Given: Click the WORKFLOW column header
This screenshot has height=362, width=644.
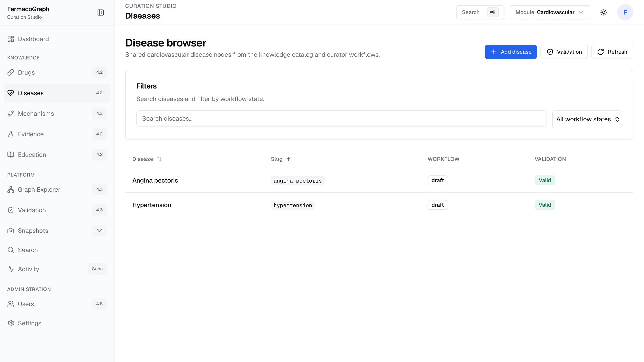Looking at the screenshot, I should click(443, 159).
